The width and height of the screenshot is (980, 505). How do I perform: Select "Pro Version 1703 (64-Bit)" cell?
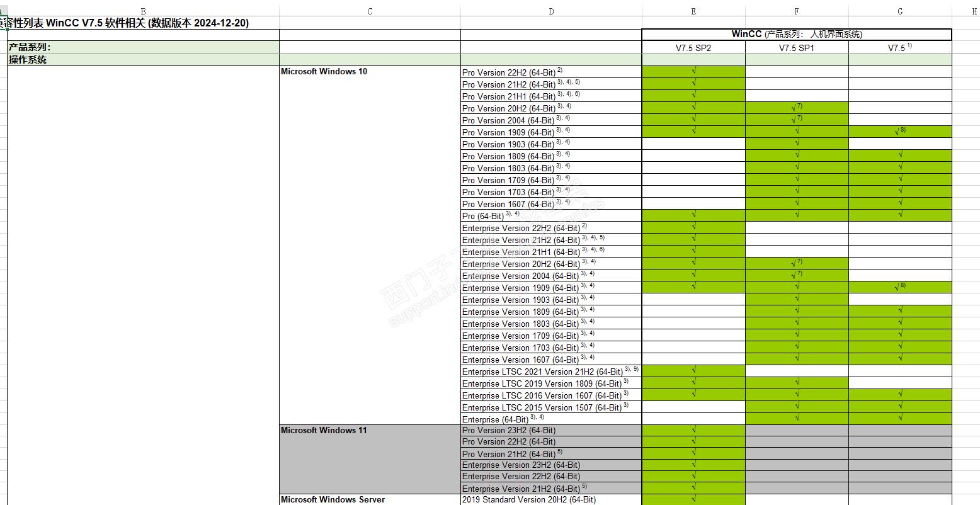[551, 192]
